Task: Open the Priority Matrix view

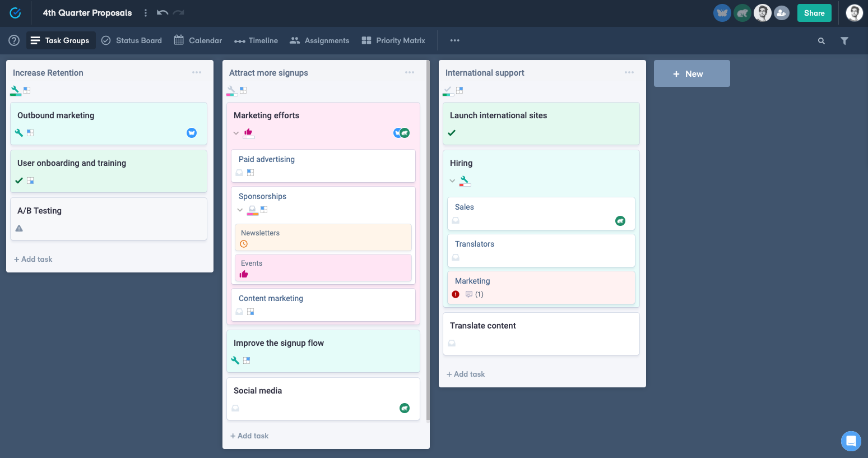Action: point(393,40)
